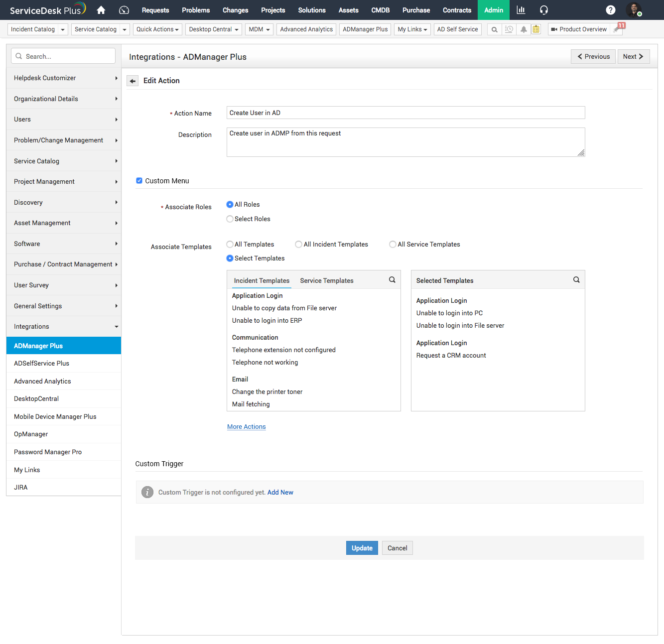Open the headset support icon
Viewport: 664px width, 644px height.
point(544,10)
